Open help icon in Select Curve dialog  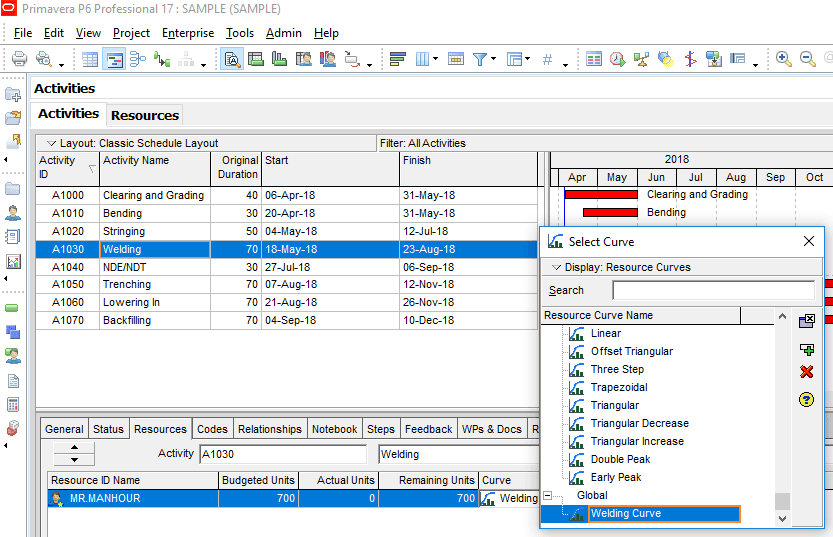point(806,399)
